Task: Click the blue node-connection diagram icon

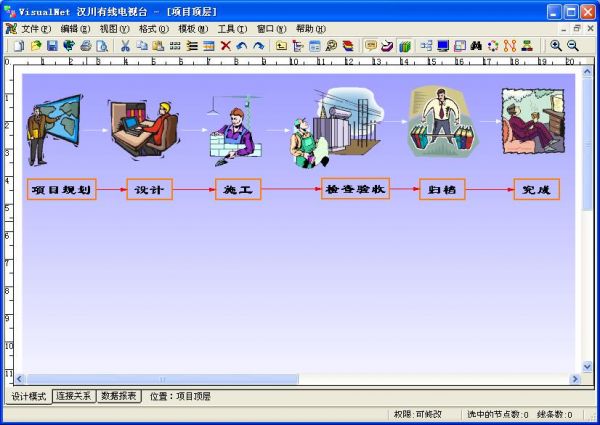Action: tap(426, 46)
